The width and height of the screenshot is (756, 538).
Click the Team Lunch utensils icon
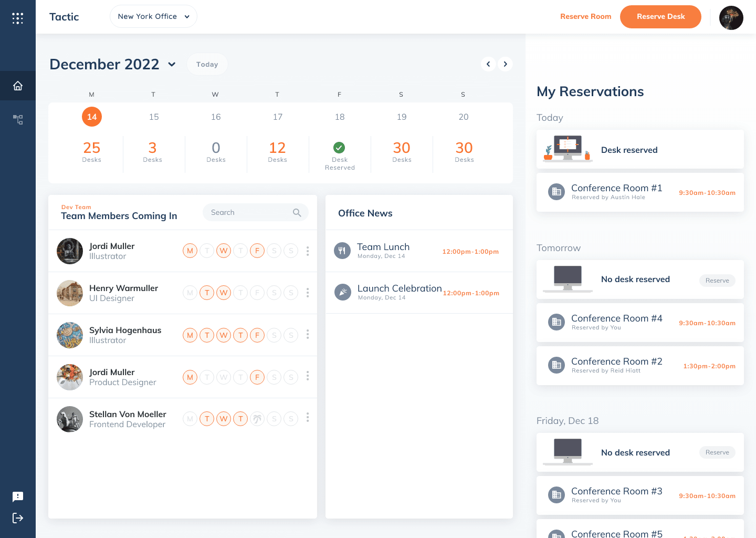click(342, 251)
